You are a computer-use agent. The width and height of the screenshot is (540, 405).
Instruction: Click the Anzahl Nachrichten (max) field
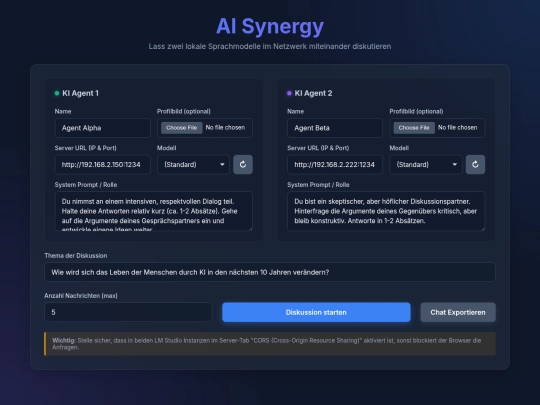coord(128,312)
